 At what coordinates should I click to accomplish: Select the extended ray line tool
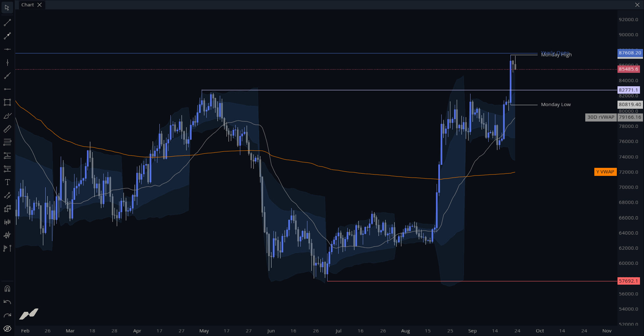pyautogui.click(x=7, y=76)
